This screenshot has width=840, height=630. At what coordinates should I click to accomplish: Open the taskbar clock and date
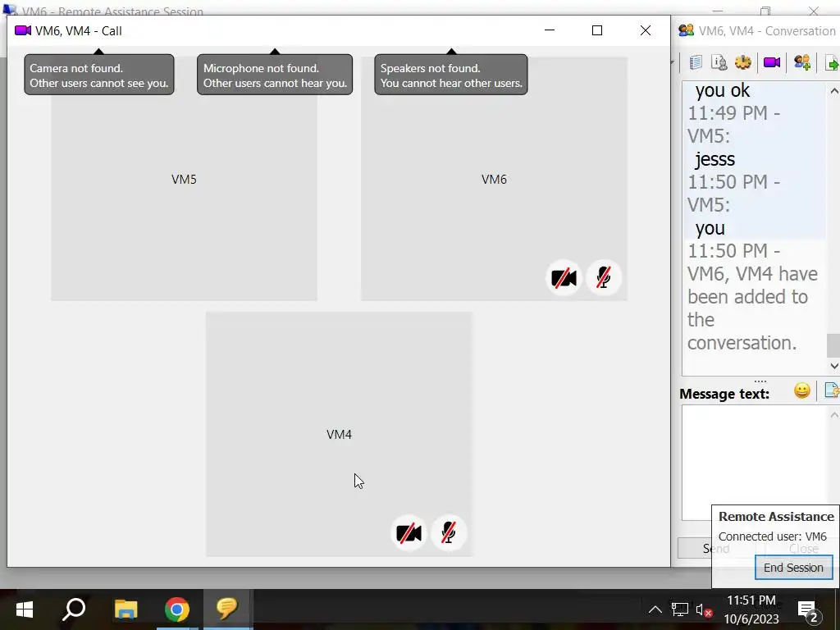pyautogui.click(x=751, y=609)
